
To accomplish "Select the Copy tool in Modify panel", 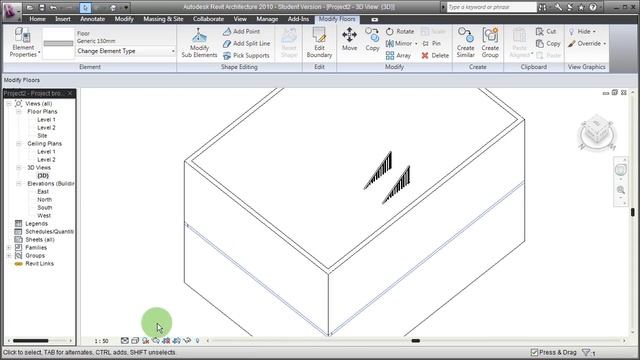I will pyautogui.click(x=372, y=40).
